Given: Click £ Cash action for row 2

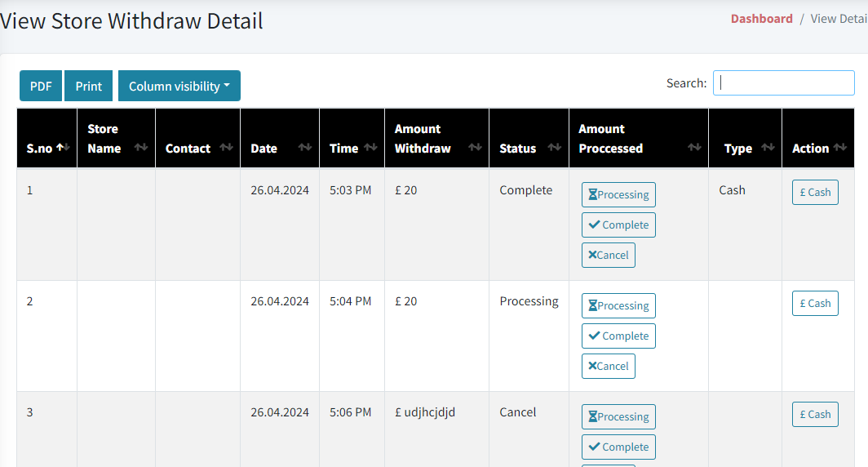Looking at the screenshot, I should click(814, 303).
